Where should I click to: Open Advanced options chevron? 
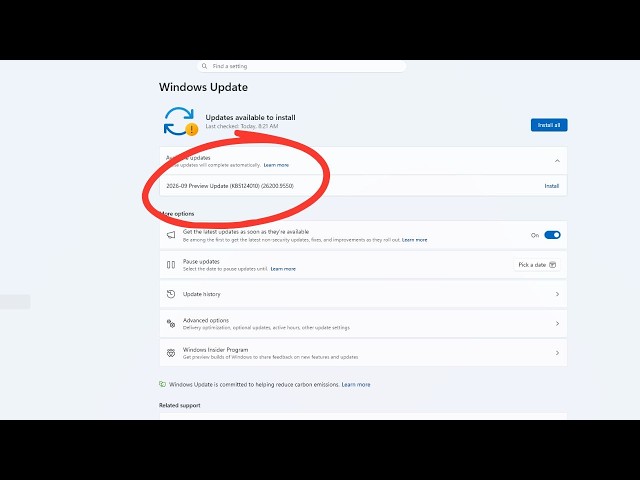pos(557,324)
